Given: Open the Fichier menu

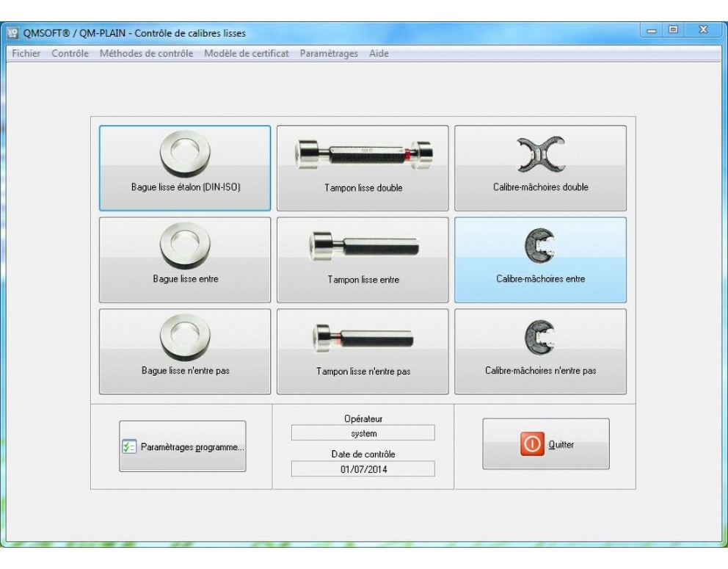Looking at the screenshot, I should coord(26,54).
